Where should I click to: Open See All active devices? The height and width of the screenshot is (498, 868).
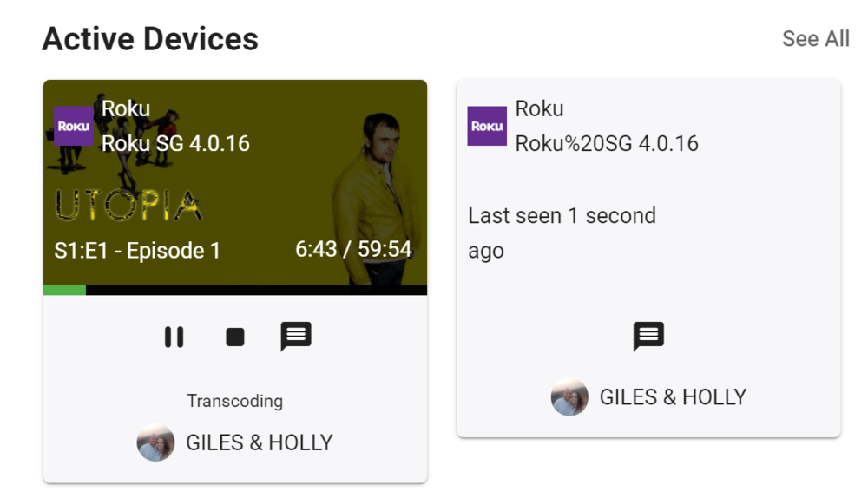[815, 39]
